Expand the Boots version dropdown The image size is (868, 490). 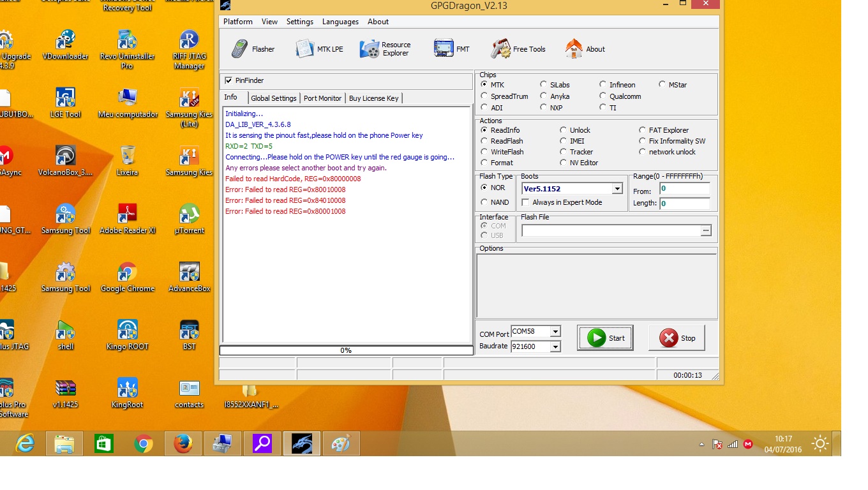pos(617,189)
